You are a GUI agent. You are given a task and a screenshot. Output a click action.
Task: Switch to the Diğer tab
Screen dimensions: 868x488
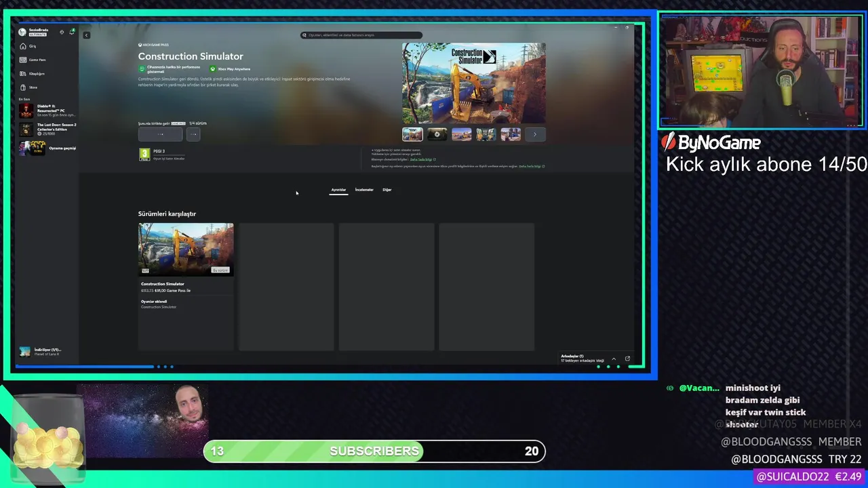[x=387, y=190]
